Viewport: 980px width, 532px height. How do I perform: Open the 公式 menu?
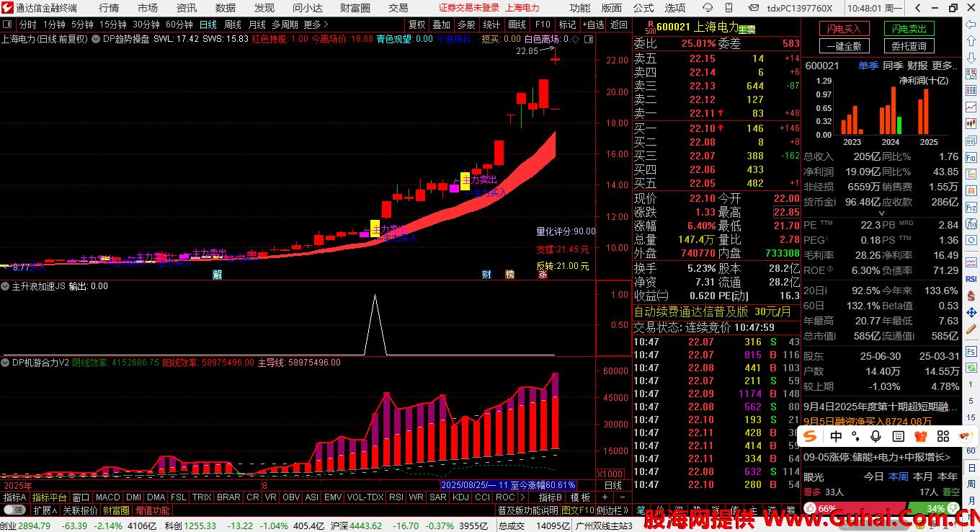tap(643, 8)
